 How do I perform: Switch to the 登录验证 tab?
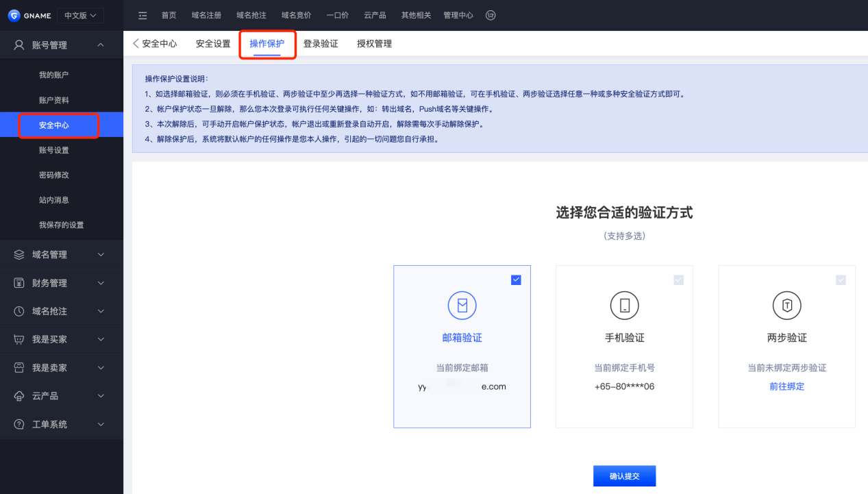tap(321, 44)
